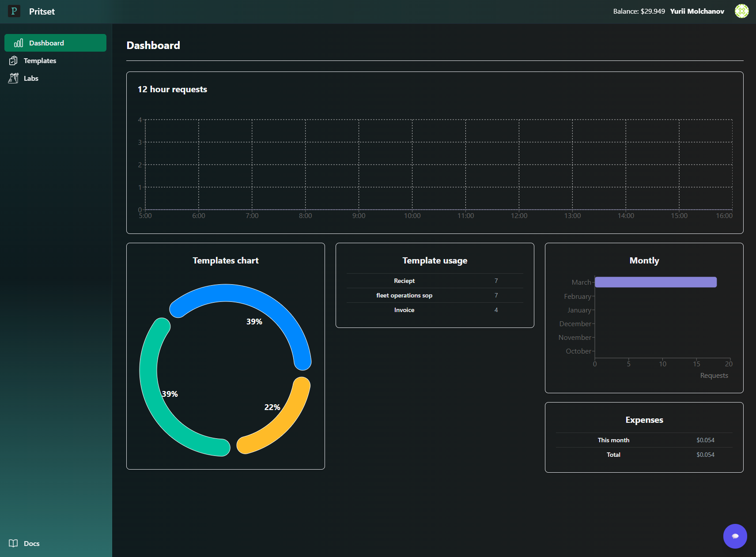
Task: Click the Templates clipboard icon
Action: pos(13,60)
